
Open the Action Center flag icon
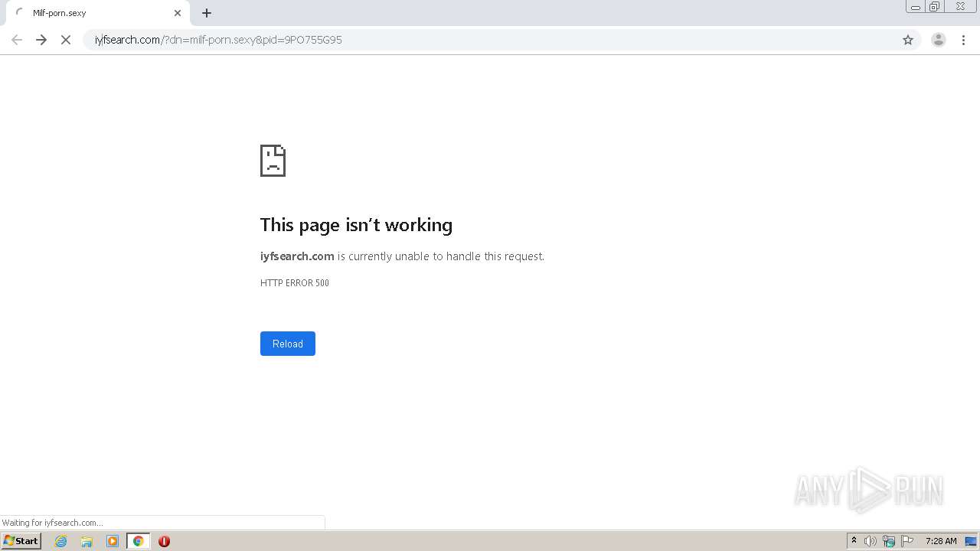[907, 541]
